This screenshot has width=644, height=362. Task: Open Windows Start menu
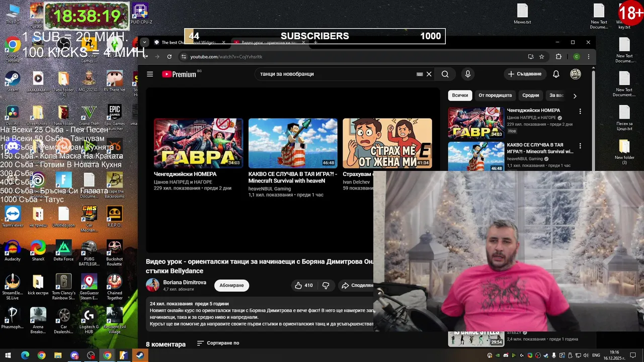pyautogui.click(x=8, y=355)
